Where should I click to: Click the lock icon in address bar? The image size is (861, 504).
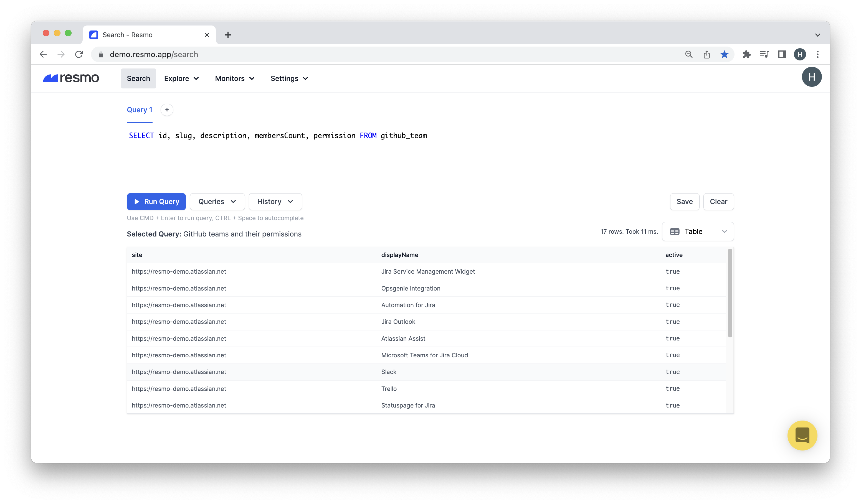(101, 55)
